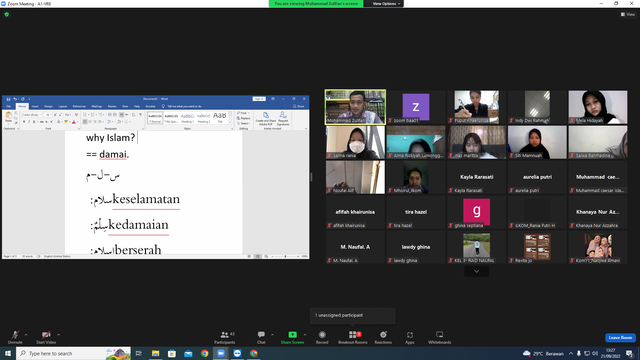
Task: Unmute the microphone in Zoom
Action: click(x=15, y=338)
